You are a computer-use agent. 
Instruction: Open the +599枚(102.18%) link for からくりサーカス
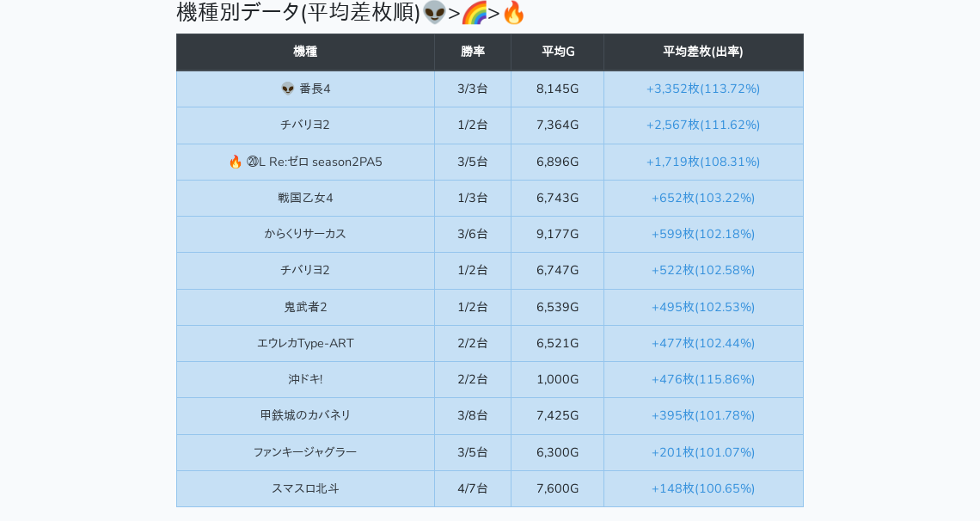pyautogui.click(x=702, y=234)
